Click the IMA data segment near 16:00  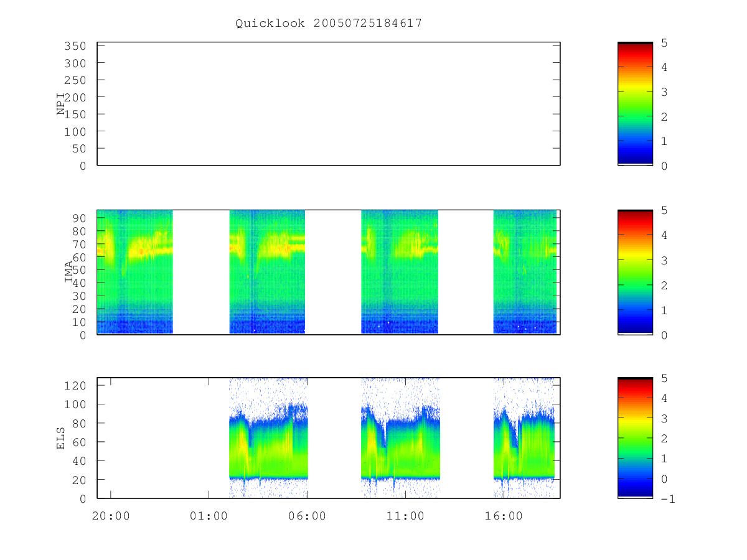point(525,272)
